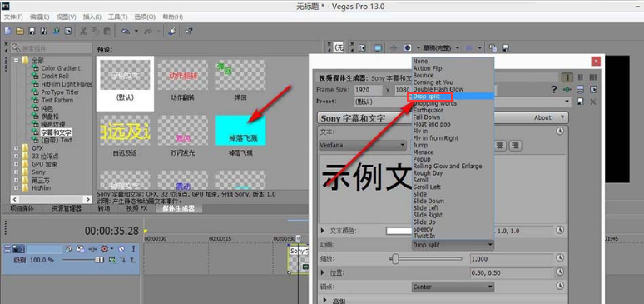Image resolution: width=644 pixels, height=304 pixels.
Task: Click the right align text button
Action: [515, 145]
